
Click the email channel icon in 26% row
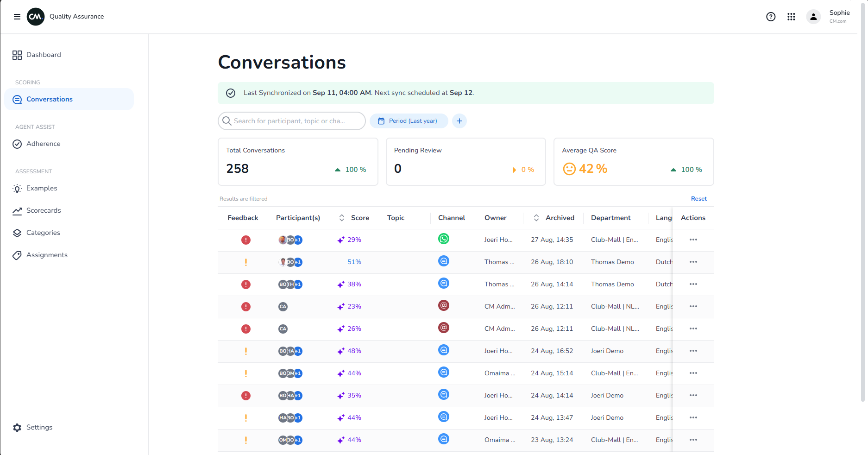[444, 328]
